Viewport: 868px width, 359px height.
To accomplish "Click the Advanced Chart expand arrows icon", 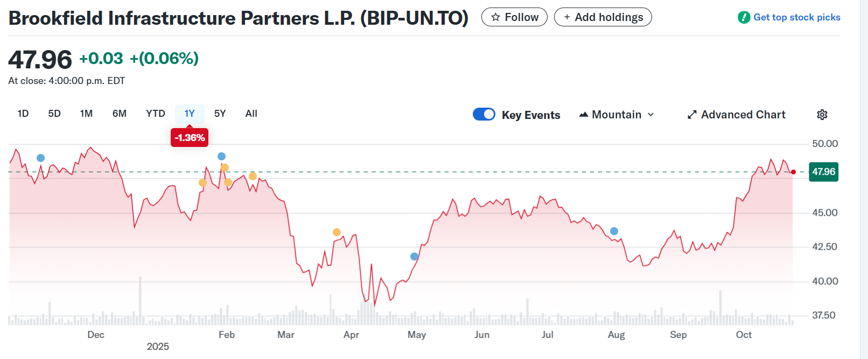I will pos(692,115).
